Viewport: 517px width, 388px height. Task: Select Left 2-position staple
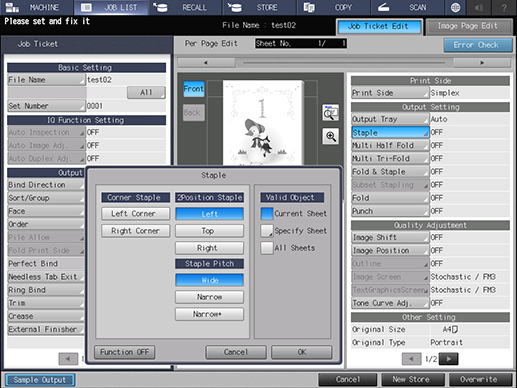point(209,214)
